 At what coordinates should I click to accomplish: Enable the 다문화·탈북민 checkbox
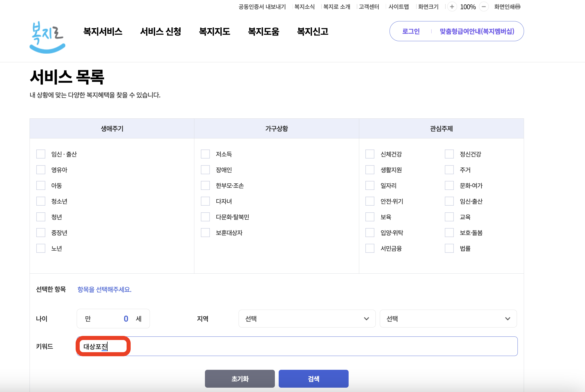[x=205, y=217]
